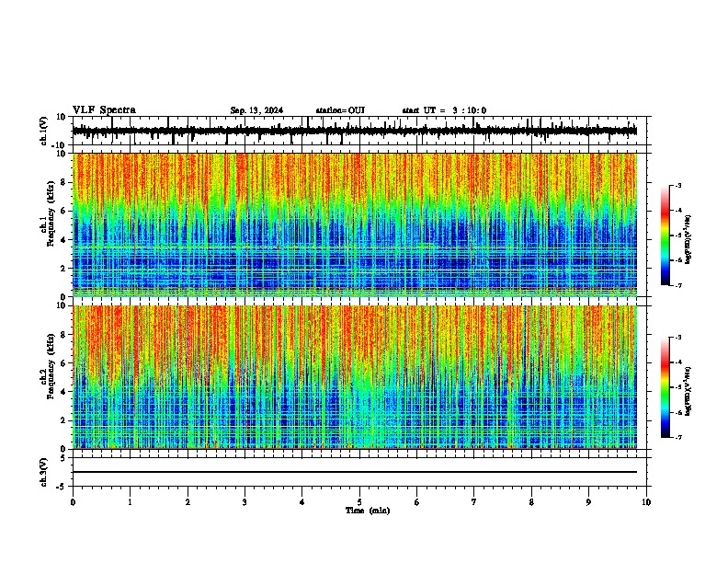Click the ch.1 voltage waveform trace
Image resolution: width=728 pixels, height=563 pixels.
tap(355, 131)
